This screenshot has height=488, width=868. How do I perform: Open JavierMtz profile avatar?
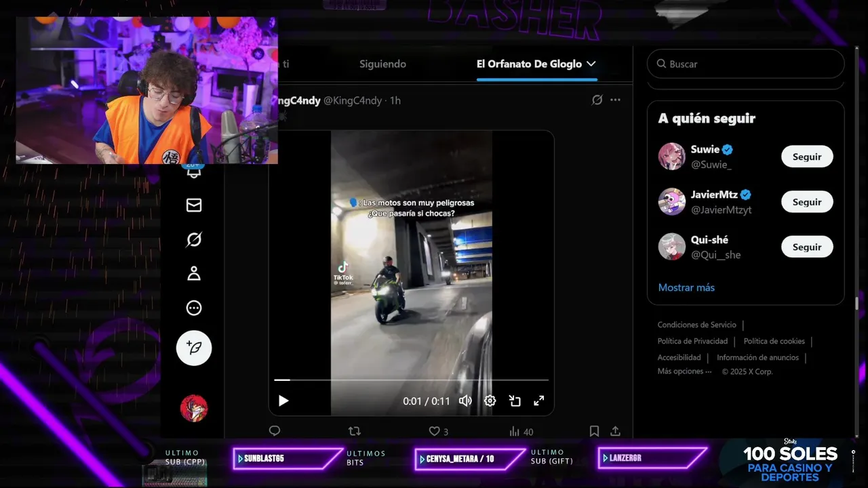point(672,202)
